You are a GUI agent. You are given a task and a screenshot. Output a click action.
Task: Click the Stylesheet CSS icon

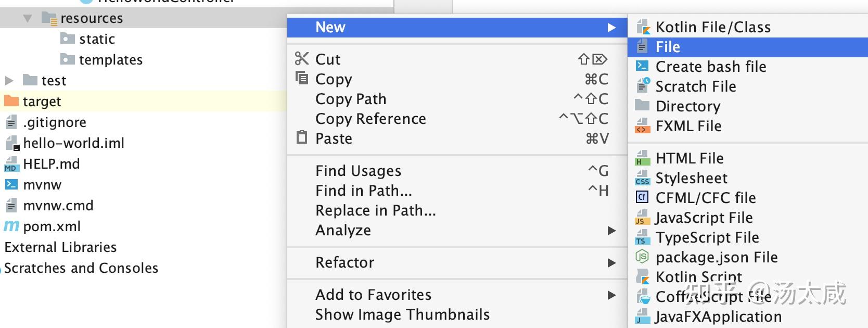(x=643, y=178)
